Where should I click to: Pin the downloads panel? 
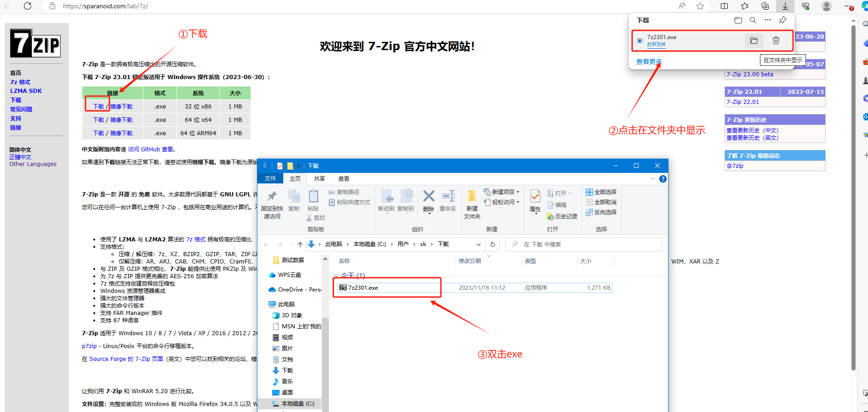coord(782,20)
